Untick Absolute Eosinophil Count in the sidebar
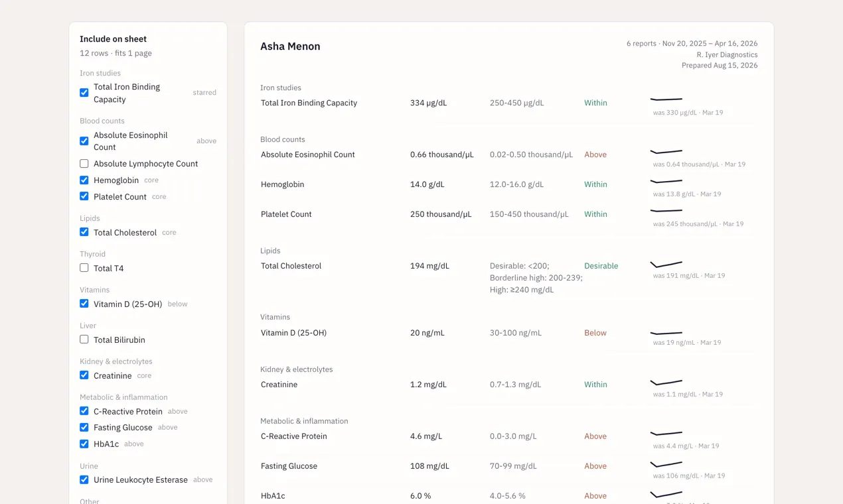This screenshot has height=504, width=843. 84,141
